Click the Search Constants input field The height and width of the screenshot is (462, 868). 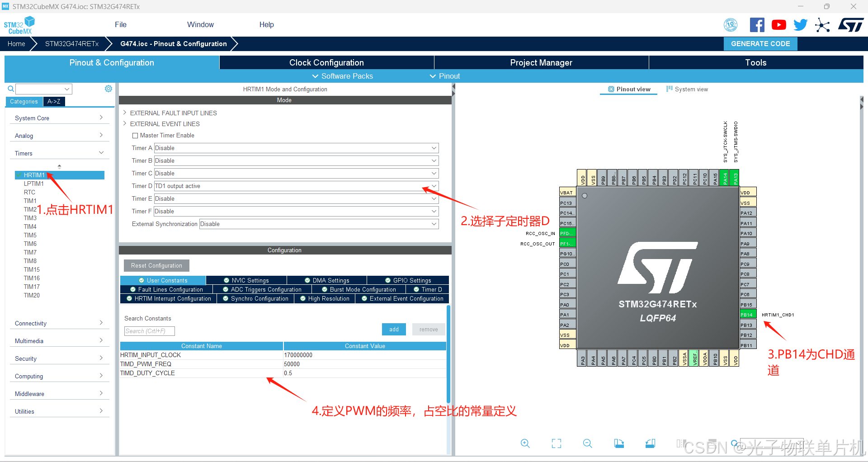(x=150, y=331)
